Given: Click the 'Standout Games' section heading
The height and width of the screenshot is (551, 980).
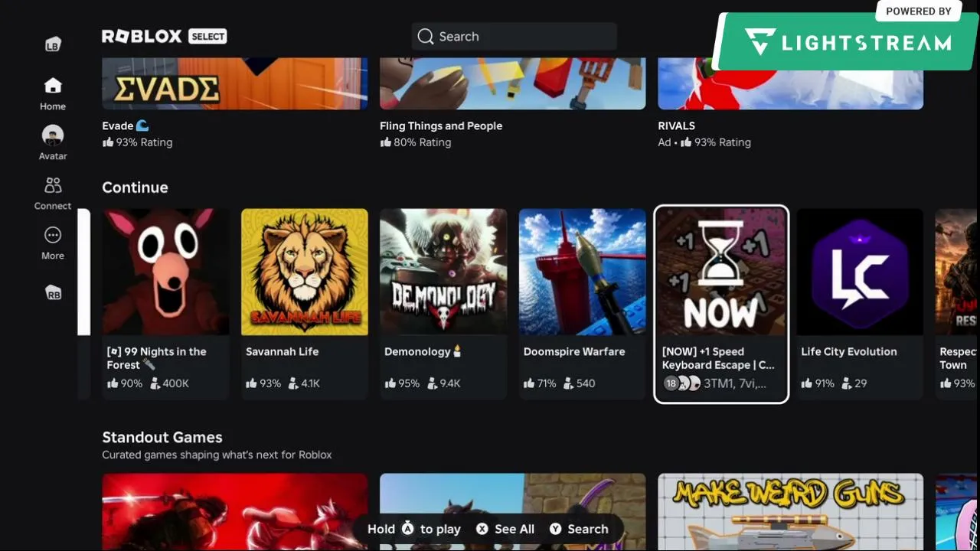Looking at the screenshot, I should point(162,437).
